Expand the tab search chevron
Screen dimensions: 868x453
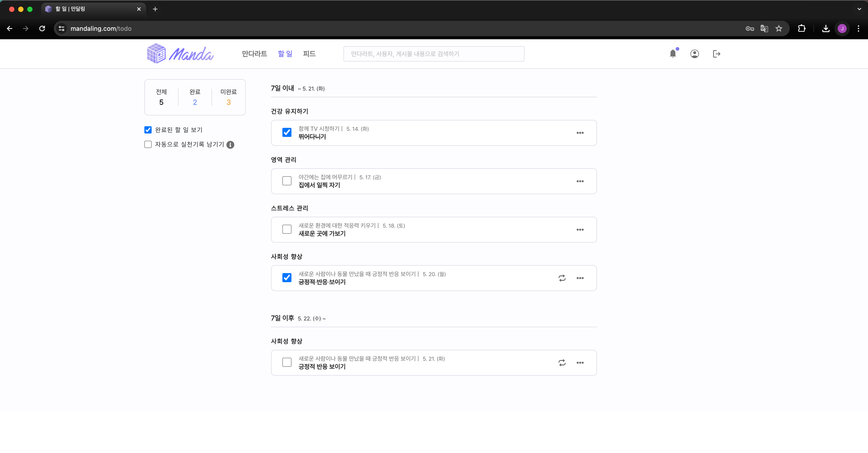pos(859,9)
